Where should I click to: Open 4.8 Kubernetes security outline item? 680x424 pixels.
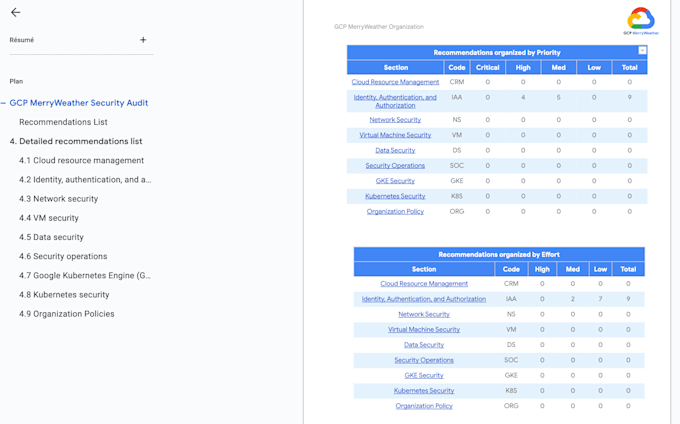[x=64, y=295]
